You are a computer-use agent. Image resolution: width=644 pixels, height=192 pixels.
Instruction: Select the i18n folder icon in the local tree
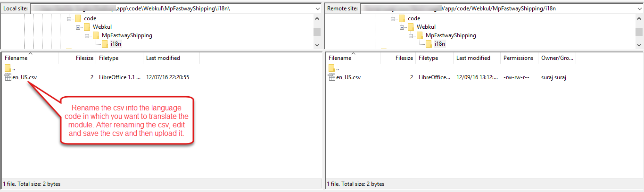[105, 44]
